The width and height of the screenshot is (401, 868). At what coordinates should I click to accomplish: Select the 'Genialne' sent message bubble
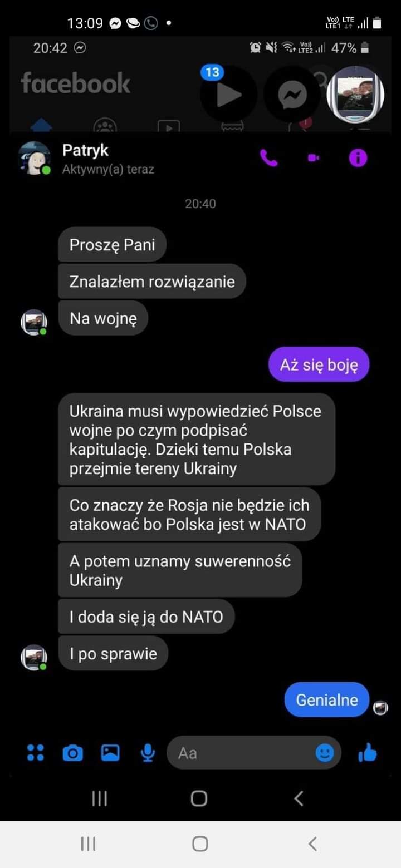[x=327, y=699]
